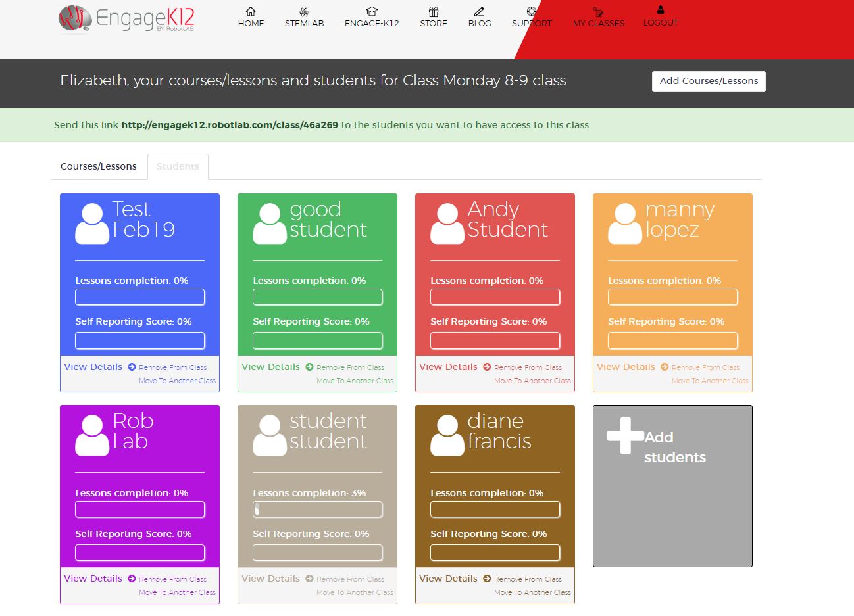
Task: Click the arrow icon on Test Feb19 card
Action: [x=132, y=367]
